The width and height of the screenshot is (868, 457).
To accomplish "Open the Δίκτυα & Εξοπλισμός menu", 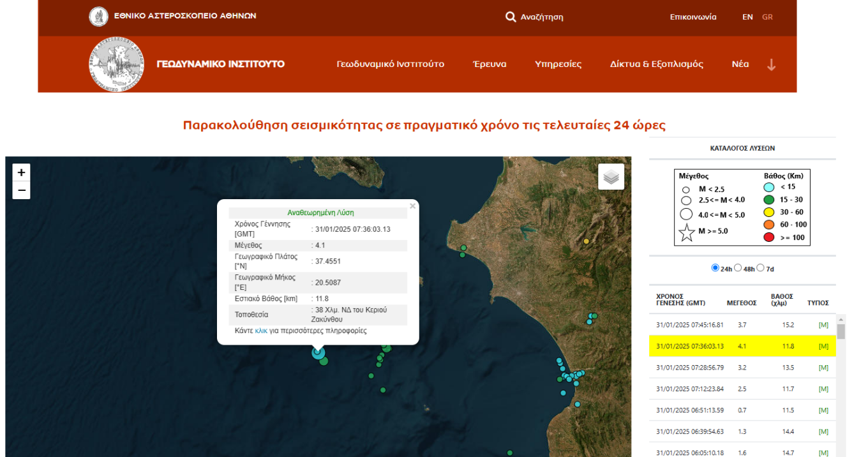I will click(656, 64).
